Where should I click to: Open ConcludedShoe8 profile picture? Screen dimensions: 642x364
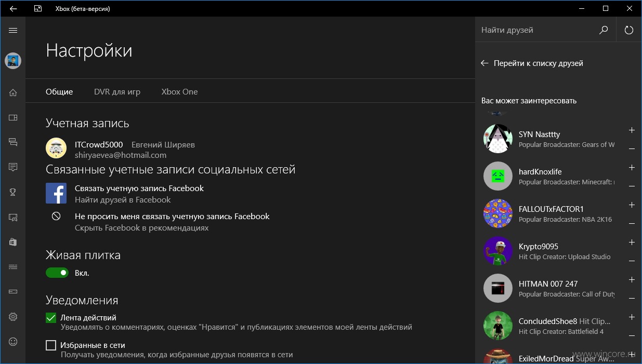[498, 326]
